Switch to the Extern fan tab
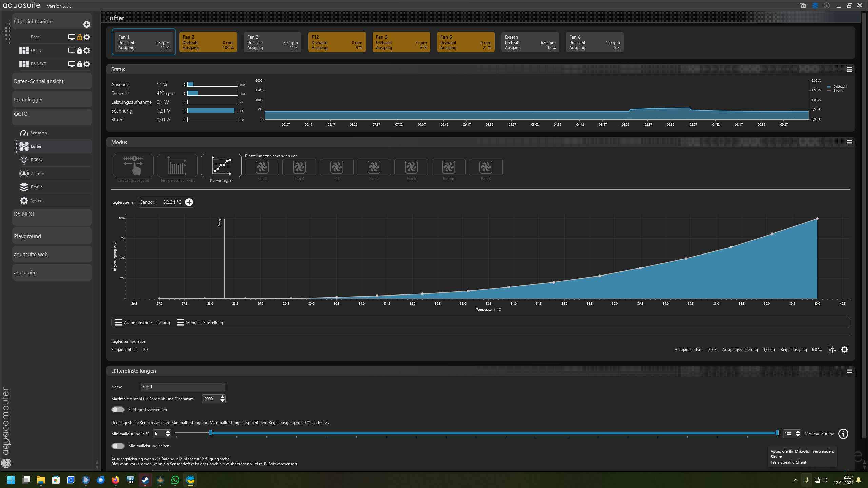The height and width of the screenshot is (488, 868). click(x=530, y=41)
